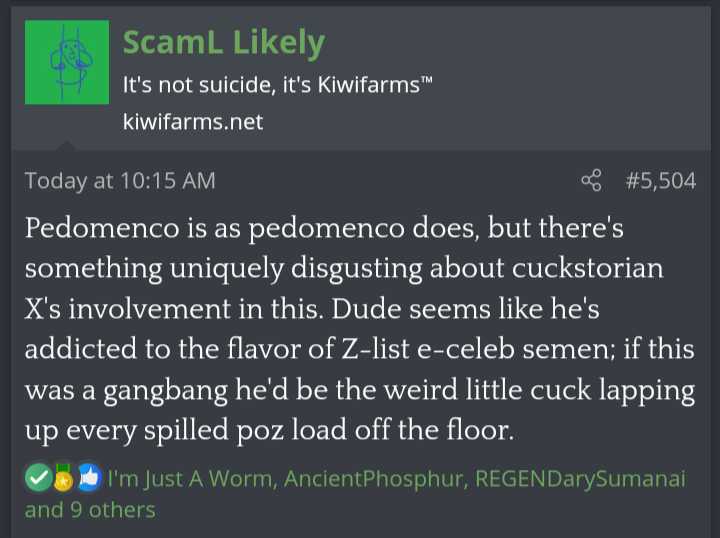Open the permalink for post #5,504
This screenshot has height=538, width=720.
coord(660,181)
